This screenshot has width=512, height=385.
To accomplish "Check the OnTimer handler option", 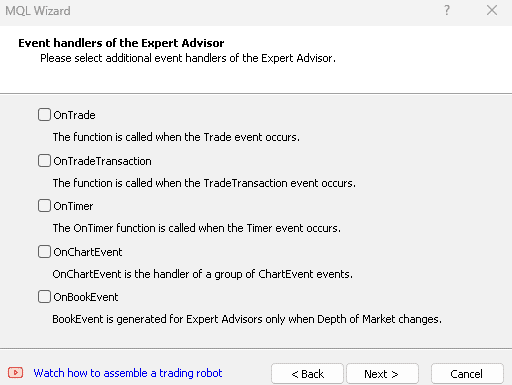I will (x=44, y=206).
